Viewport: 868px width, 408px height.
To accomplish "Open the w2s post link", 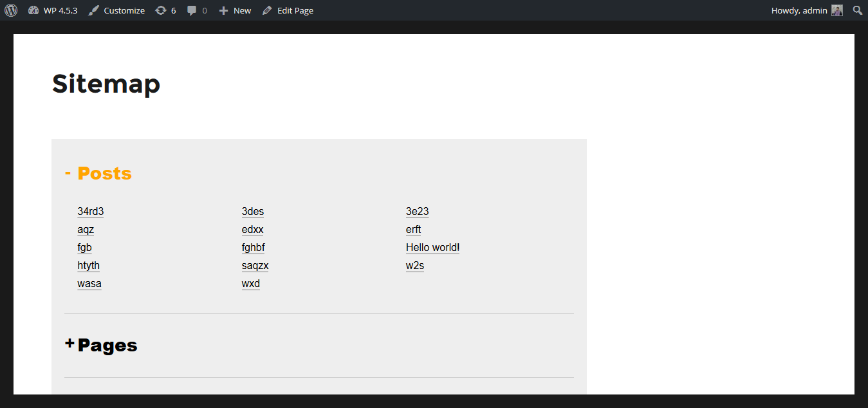I will 415,266.
